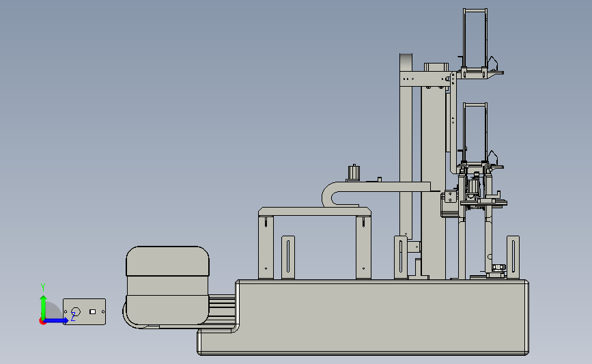
Task: Select the hex bolt near the lower right bracket
Action: click(x=498, y=267)
